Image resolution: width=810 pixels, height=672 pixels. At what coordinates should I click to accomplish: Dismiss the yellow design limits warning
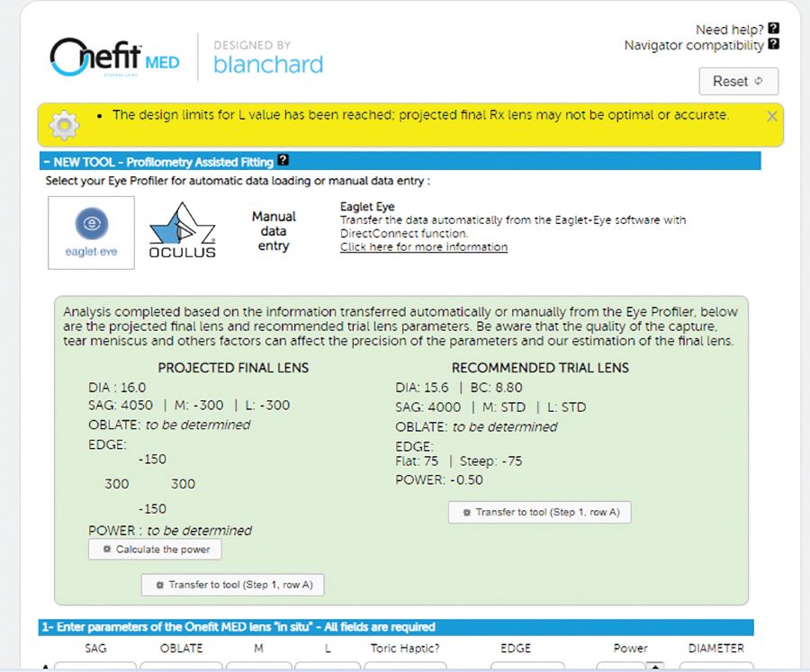pyautogui.click(x=772, y=116)
